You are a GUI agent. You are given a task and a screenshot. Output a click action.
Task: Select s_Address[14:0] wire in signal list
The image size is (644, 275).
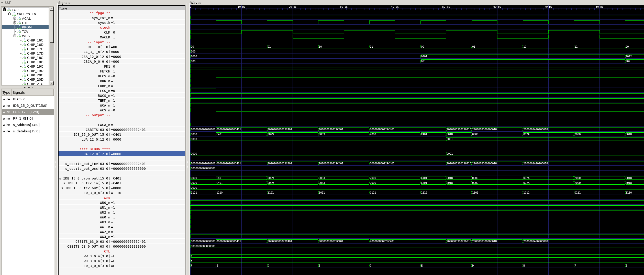tap(28, 125)
